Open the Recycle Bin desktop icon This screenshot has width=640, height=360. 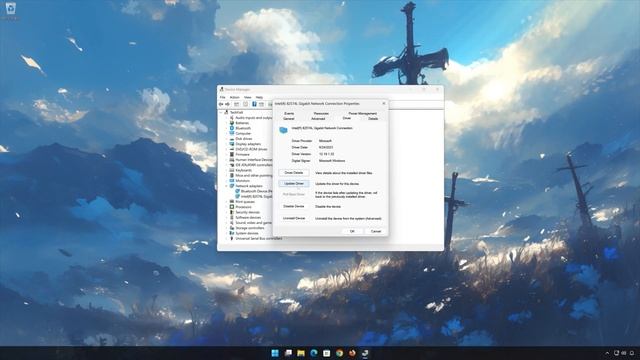click(x=10, y=9)
